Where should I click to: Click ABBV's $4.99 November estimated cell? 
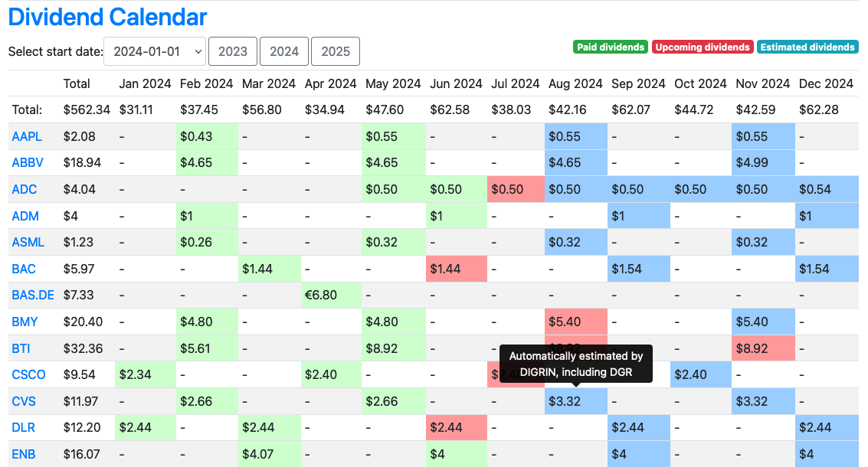[763, 162]
